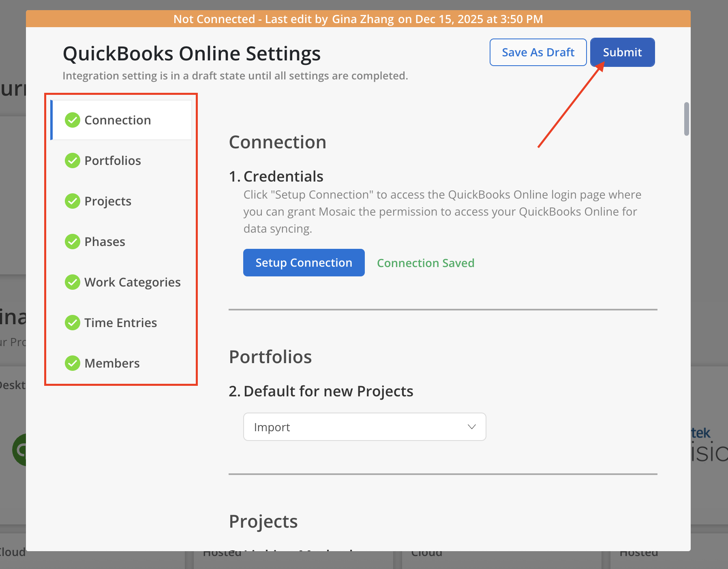Click the '1. Credentials' heading
The image size is (728, 569).
click(x=276, y=176)
